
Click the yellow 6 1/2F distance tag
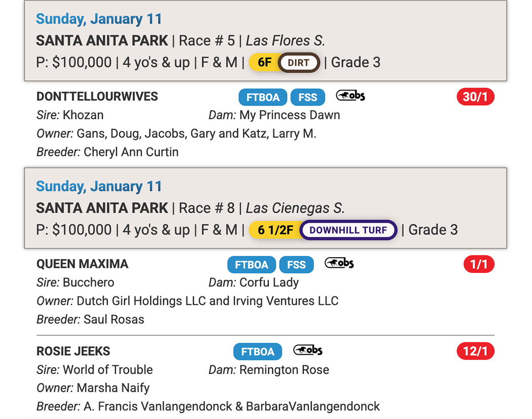coord(275,230)
